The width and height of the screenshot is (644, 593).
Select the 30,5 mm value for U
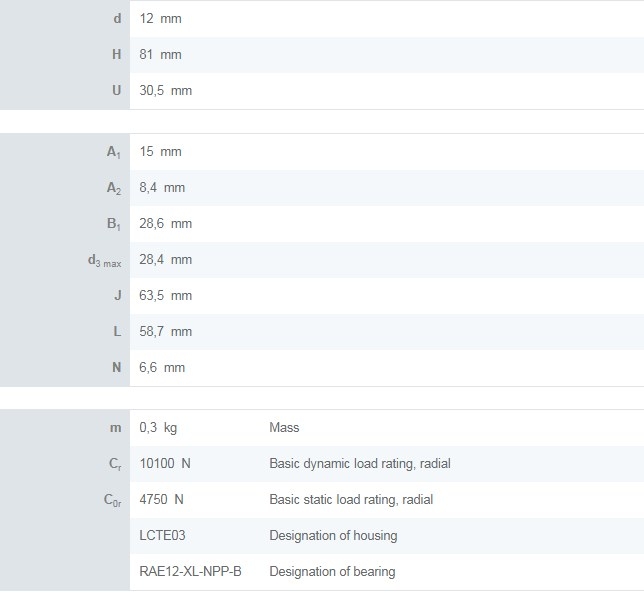click(165, 91)
